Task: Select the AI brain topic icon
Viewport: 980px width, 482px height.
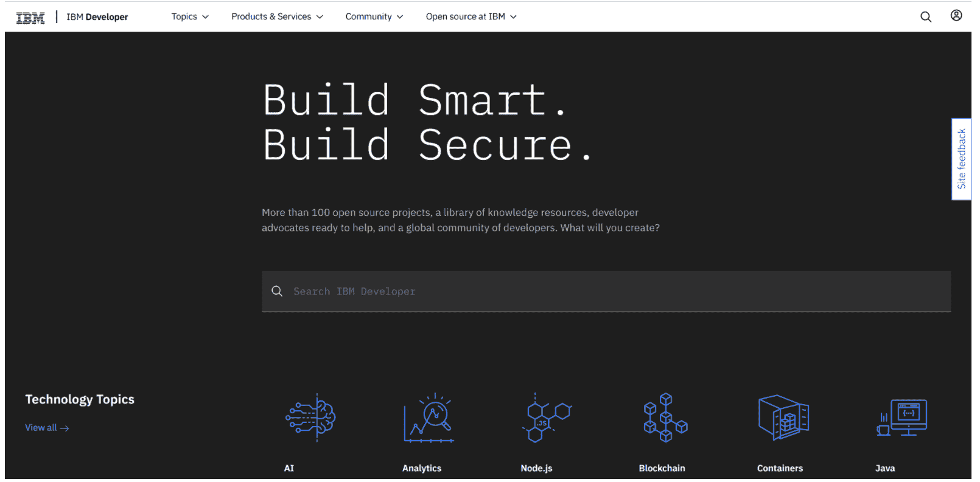Action: (x=310, y=417)
